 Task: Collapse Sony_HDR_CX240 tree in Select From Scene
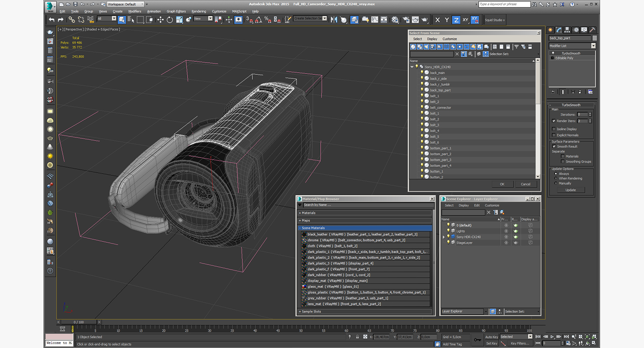(412, 67)
